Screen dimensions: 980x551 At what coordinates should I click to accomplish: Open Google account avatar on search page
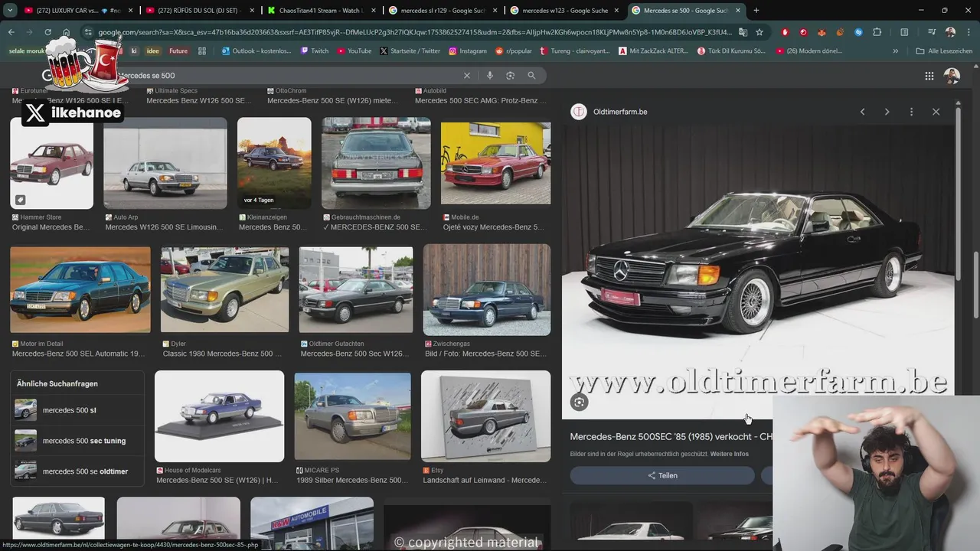pos(952,76)
